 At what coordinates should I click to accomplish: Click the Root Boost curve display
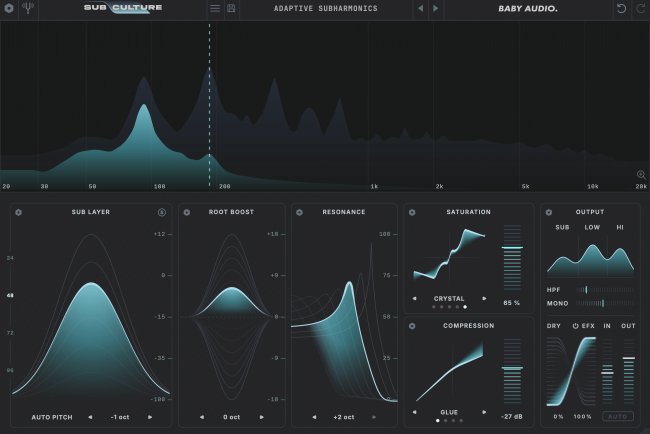tap(232, 317)
